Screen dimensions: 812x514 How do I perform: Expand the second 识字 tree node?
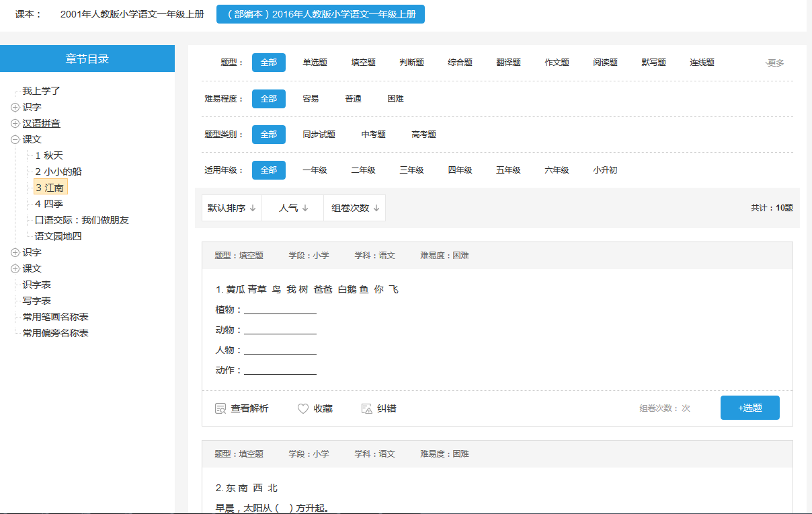point(15,252)
